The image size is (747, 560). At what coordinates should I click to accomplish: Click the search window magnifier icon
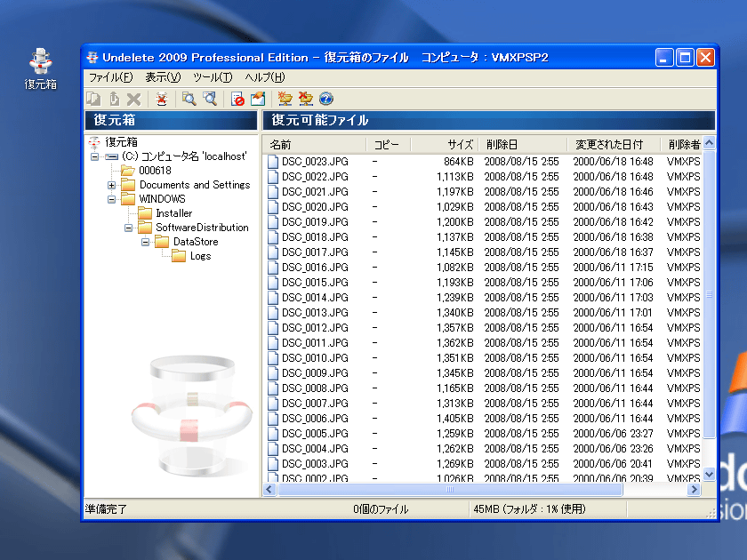point(210,99)
